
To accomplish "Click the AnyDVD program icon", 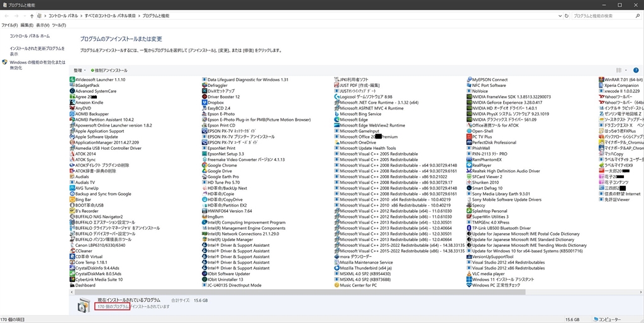I will (x=72, y=108).
